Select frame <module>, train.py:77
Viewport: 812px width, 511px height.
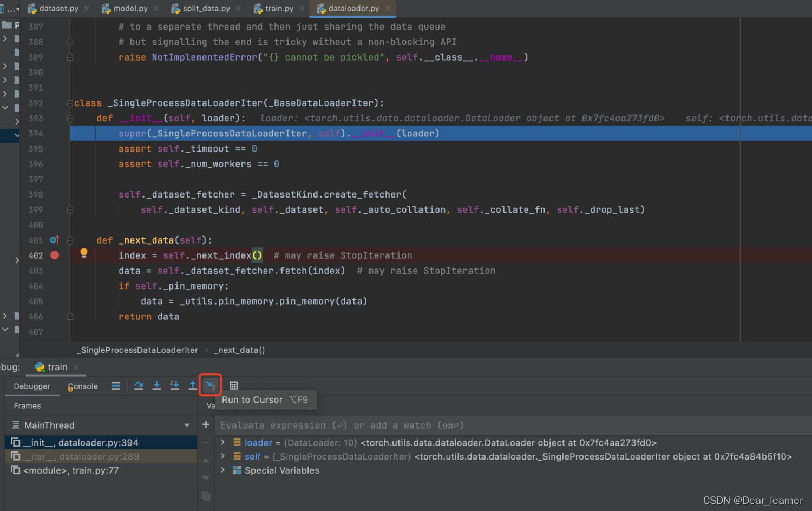[x=101, y=470]
